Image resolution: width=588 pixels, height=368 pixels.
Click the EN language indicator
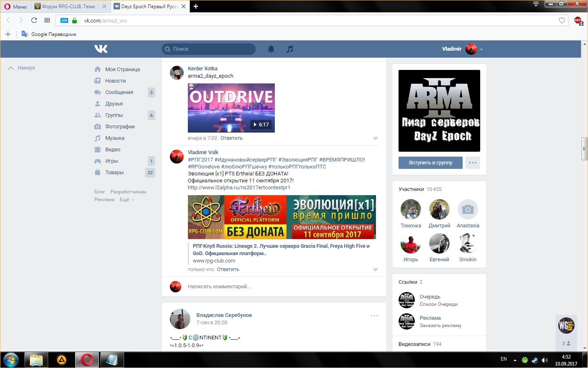pyautogui.click(x=503, y=359)
